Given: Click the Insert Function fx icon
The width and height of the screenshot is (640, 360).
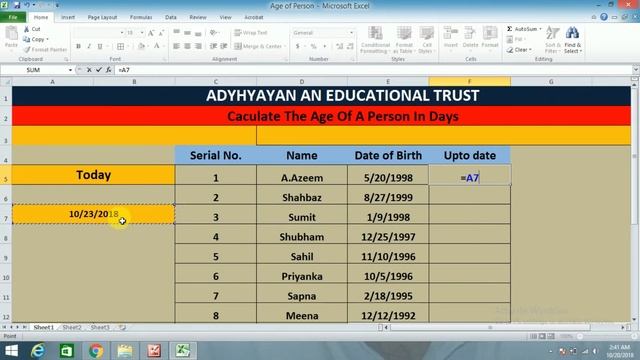Looking at the screenshot, I should tap(109, 70).
